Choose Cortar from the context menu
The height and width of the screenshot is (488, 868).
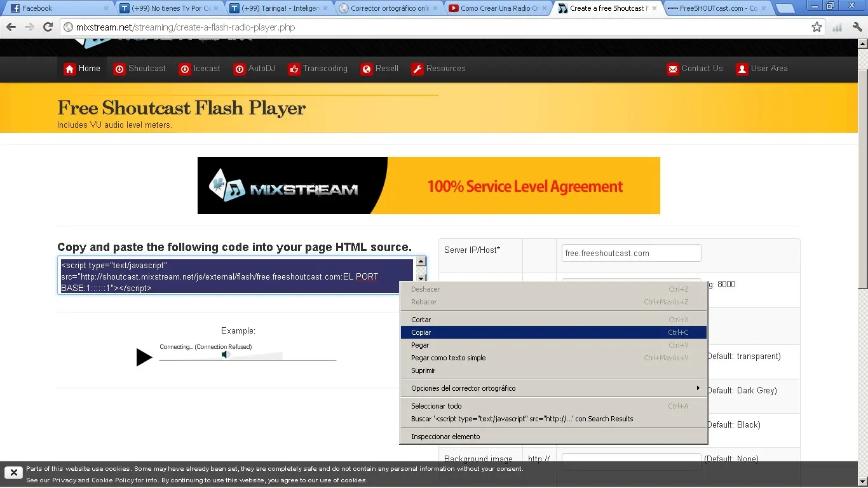(553, 320)
